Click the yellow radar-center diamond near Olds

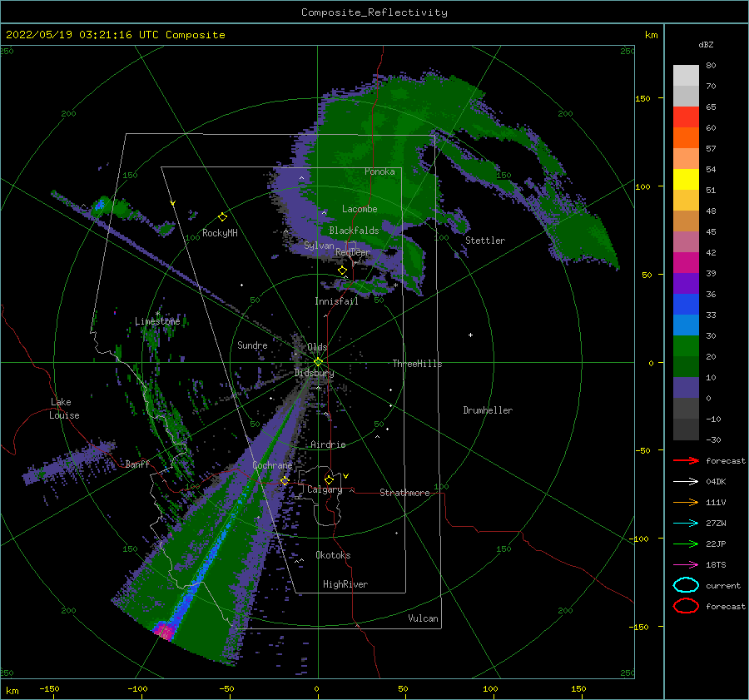point(318,362)
